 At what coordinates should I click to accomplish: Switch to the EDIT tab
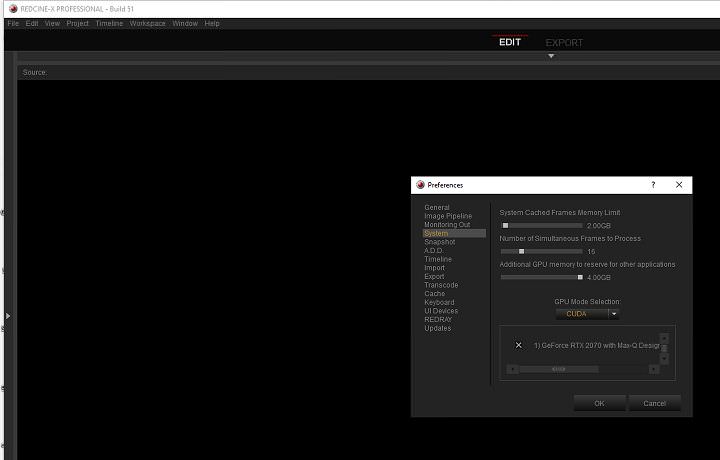(510, 42)
